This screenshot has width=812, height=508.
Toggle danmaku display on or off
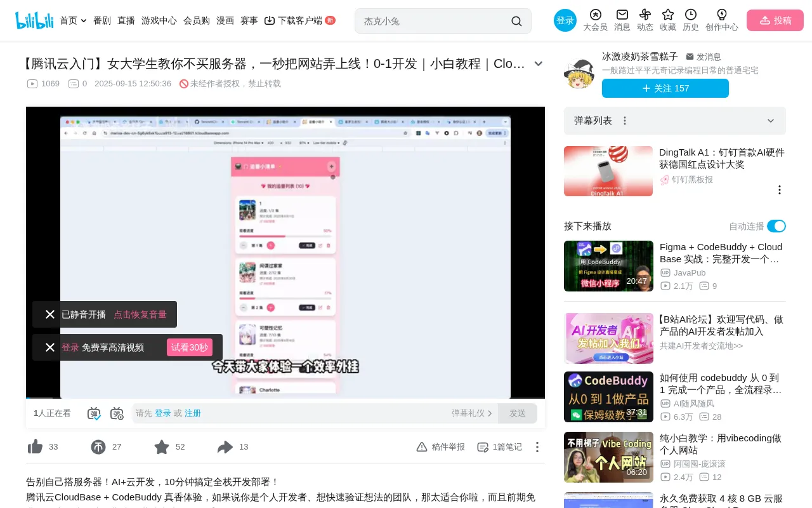click(x=94, y=413)
